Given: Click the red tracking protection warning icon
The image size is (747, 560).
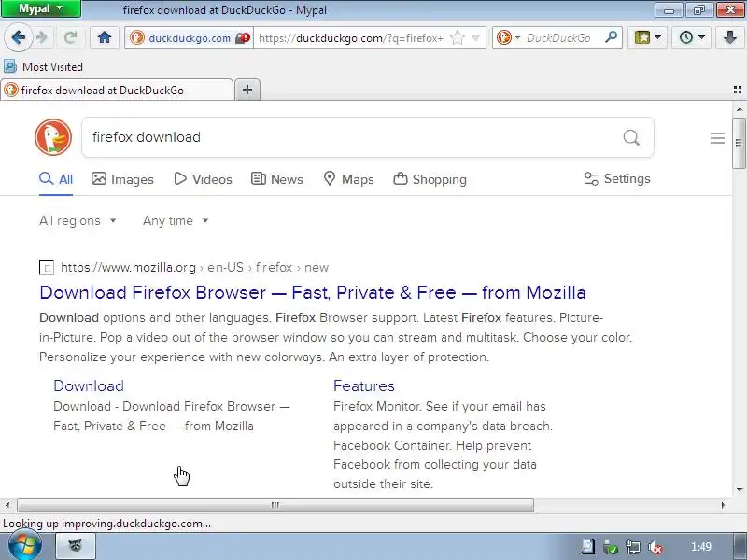Looking at the screenshot, I should [243, 37].
